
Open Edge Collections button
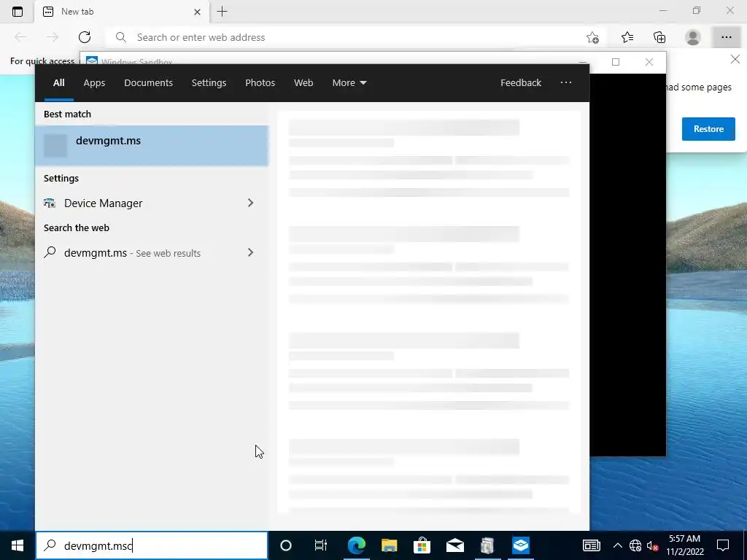(659, 37)
